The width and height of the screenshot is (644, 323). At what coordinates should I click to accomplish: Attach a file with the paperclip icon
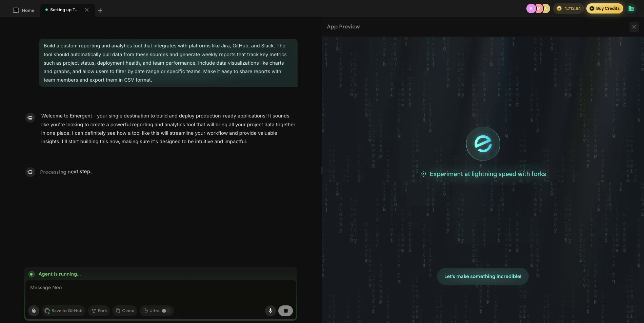point(34,311)
